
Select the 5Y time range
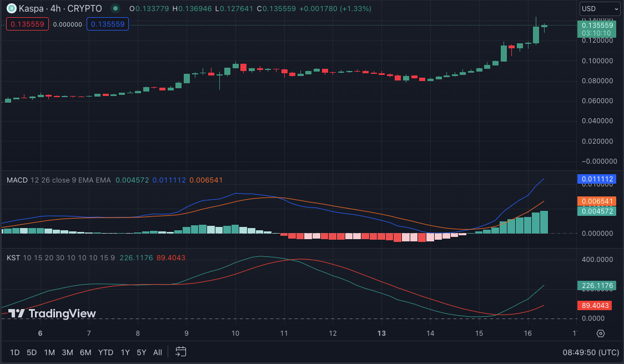[141, 352]
